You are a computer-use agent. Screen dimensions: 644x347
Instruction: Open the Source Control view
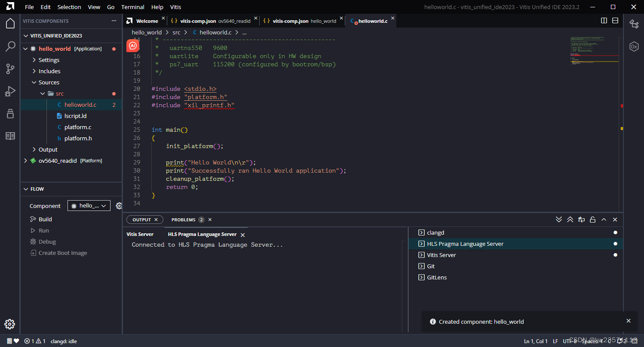(x=10, y=69)
